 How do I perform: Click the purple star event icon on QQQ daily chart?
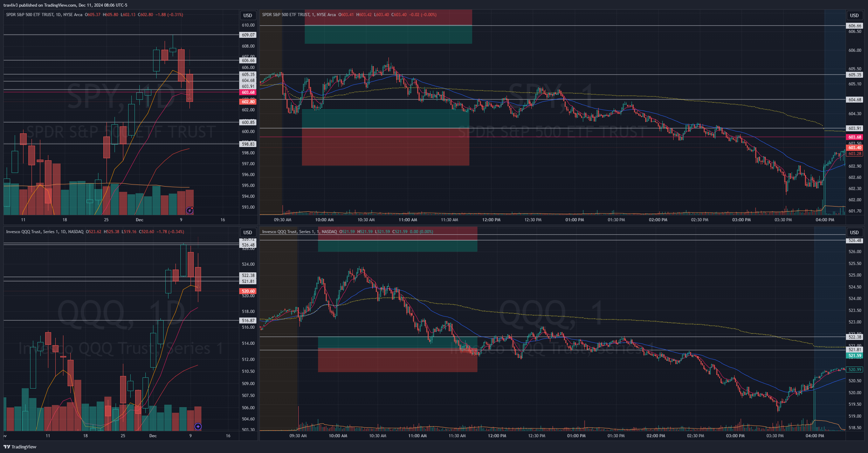point(198,426)
